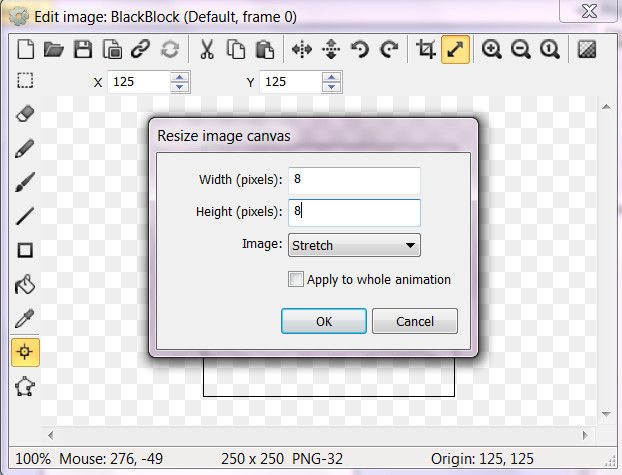Enable Apply to whole animation checkbox

click(296, 280)
